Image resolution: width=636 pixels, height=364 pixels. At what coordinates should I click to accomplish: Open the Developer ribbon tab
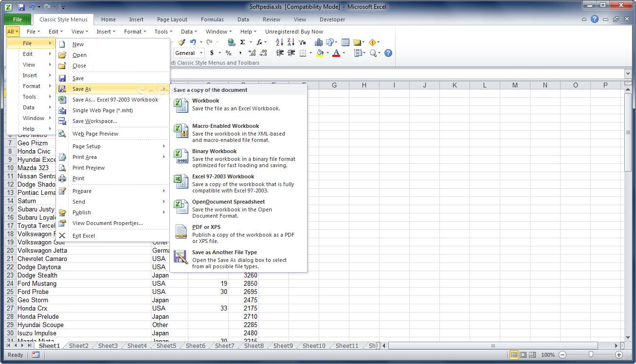point(332,19)
